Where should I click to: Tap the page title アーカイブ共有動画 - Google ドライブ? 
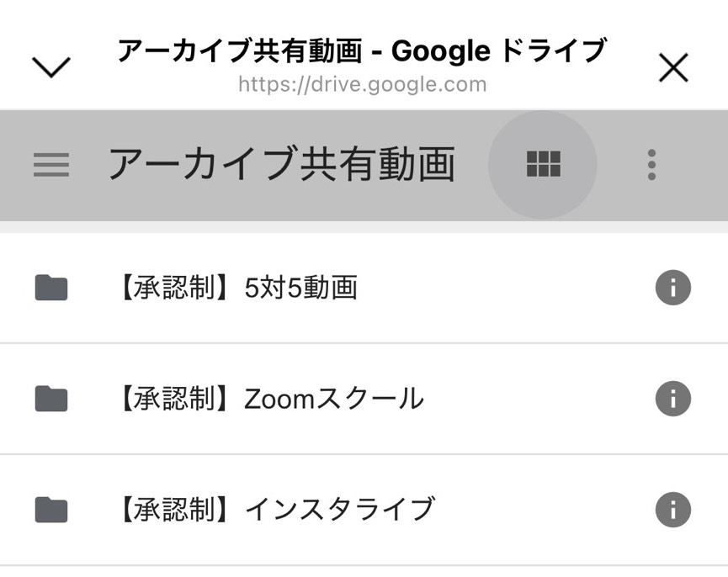point(362,51)
